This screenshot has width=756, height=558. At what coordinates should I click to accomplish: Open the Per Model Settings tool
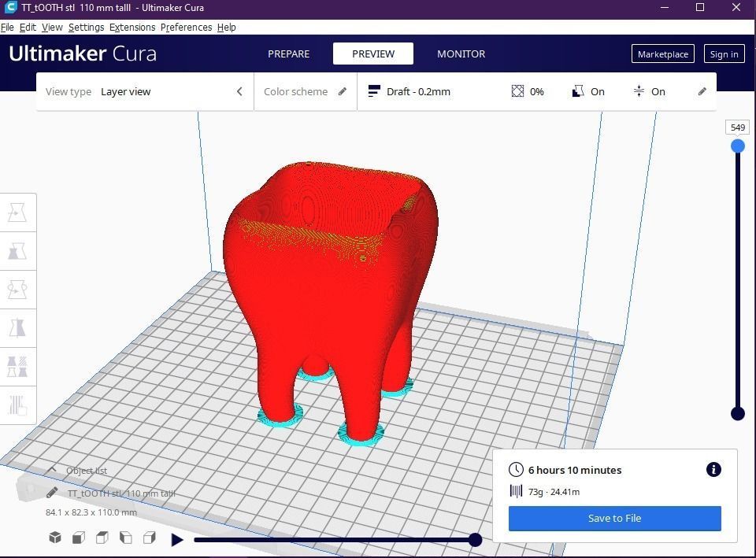[17, 367]
